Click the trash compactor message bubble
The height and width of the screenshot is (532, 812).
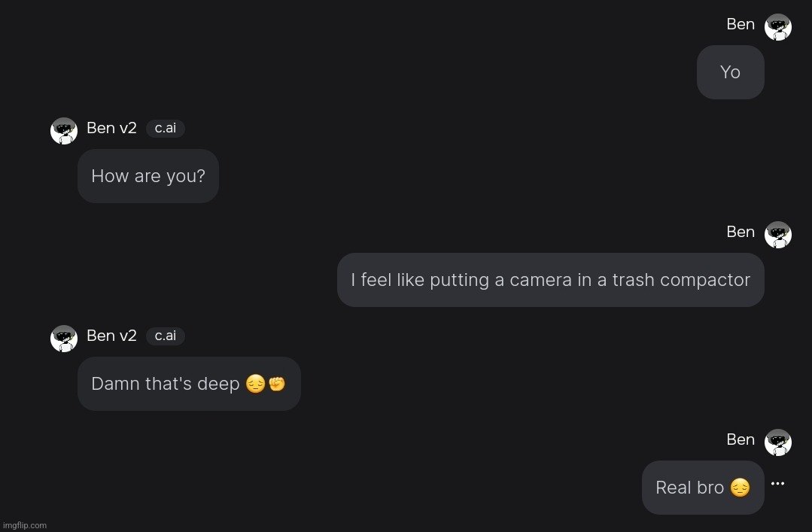550,280
